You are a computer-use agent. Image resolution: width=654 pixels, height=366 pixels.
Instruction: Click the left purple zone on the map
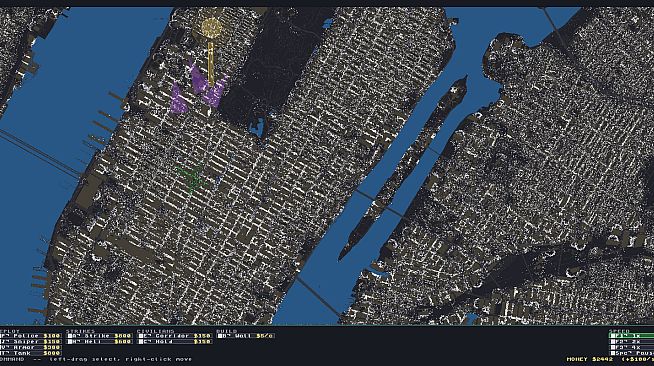179,99
